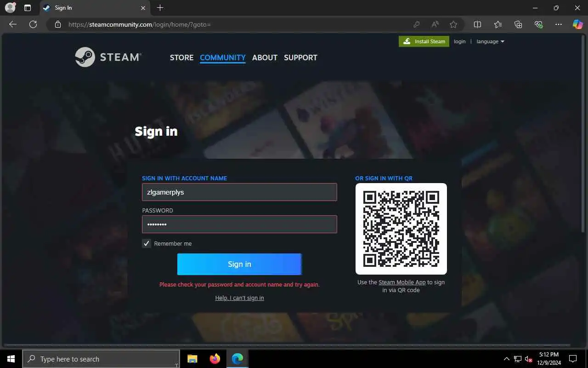
Task: Click the blue Sign in button
Action: pyautogui.click(x=239, y=264)
